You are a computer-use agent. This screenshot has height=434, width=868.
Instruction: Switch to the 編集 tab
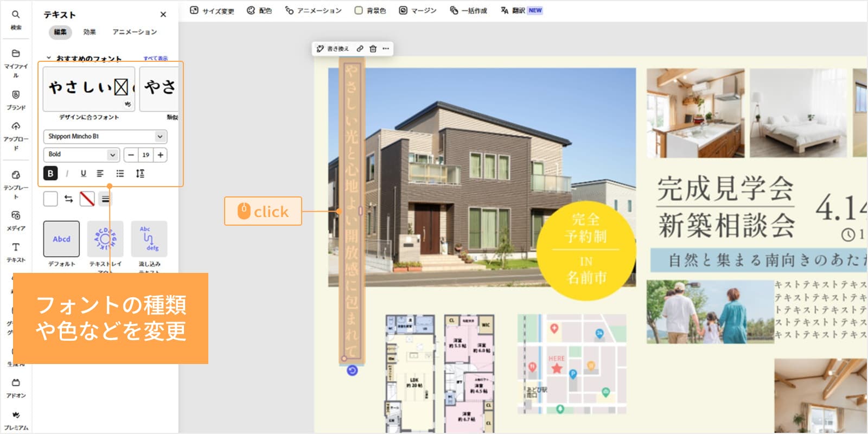(x=60, y=32)
